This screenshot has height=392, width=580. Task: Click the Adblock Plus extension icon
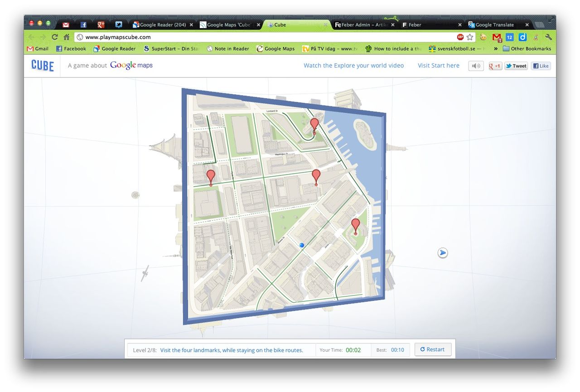[460, 37]
